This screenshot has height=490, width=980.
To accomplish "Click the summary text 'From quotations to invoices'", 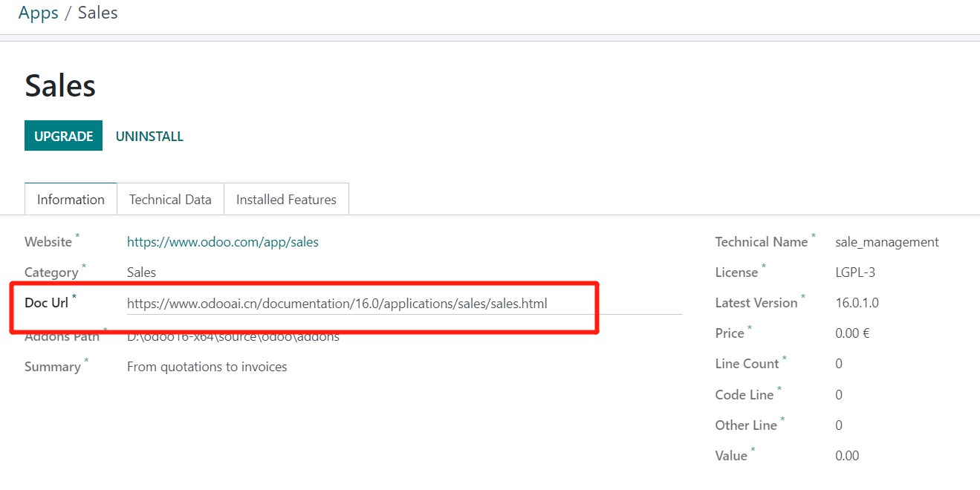I will pos(207,367).
